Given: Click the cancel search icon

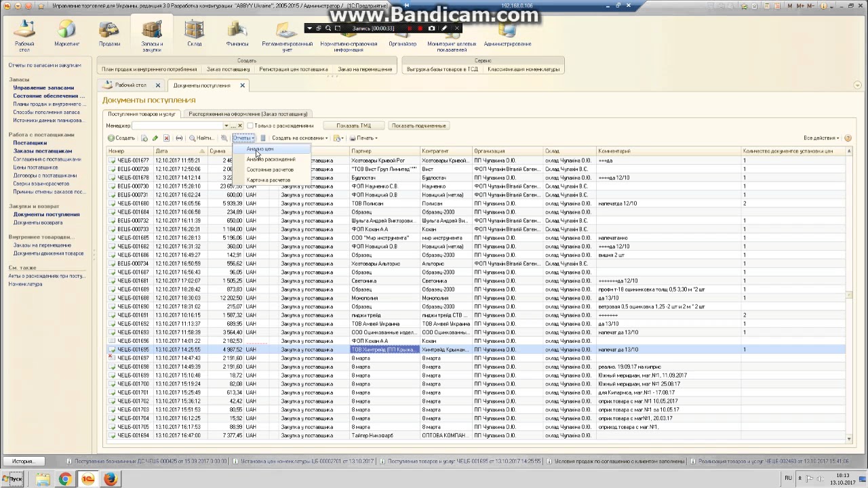Looking at the screenshot, I should (x=224, y=138).
